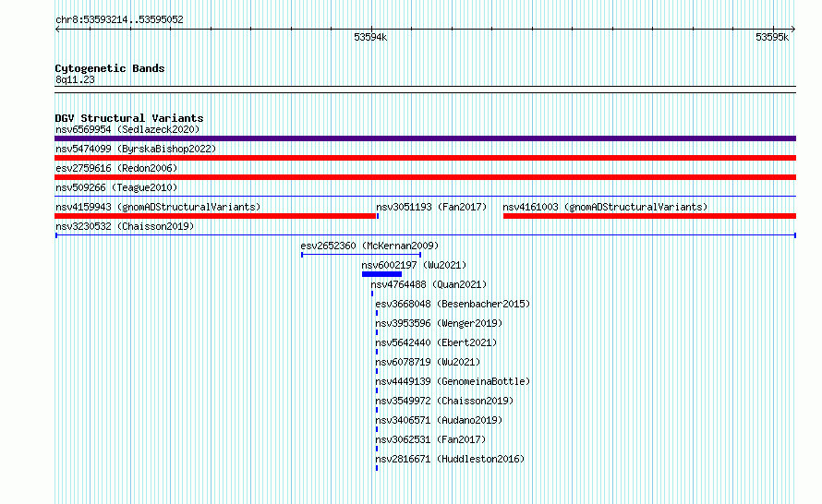Click esv2652360 (McKernan2009) label
Viewport: 822px width, 504px height.
369,246
